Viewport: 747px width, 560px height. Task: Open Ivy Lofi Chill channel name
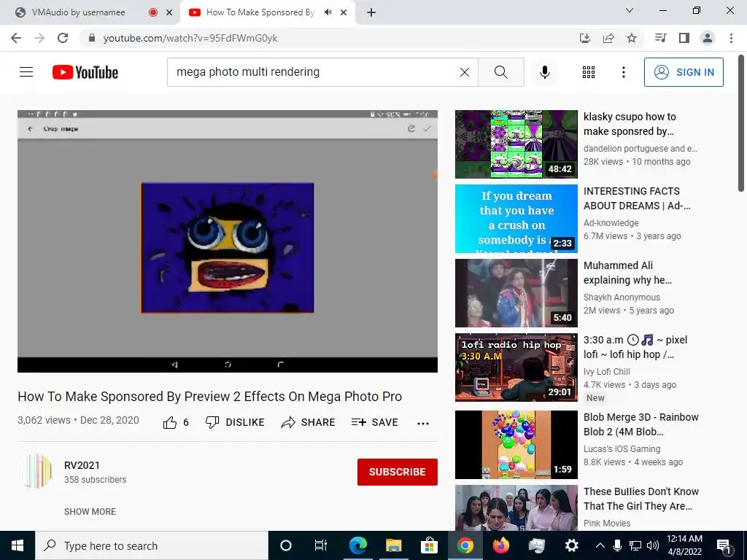pos(606,371)
